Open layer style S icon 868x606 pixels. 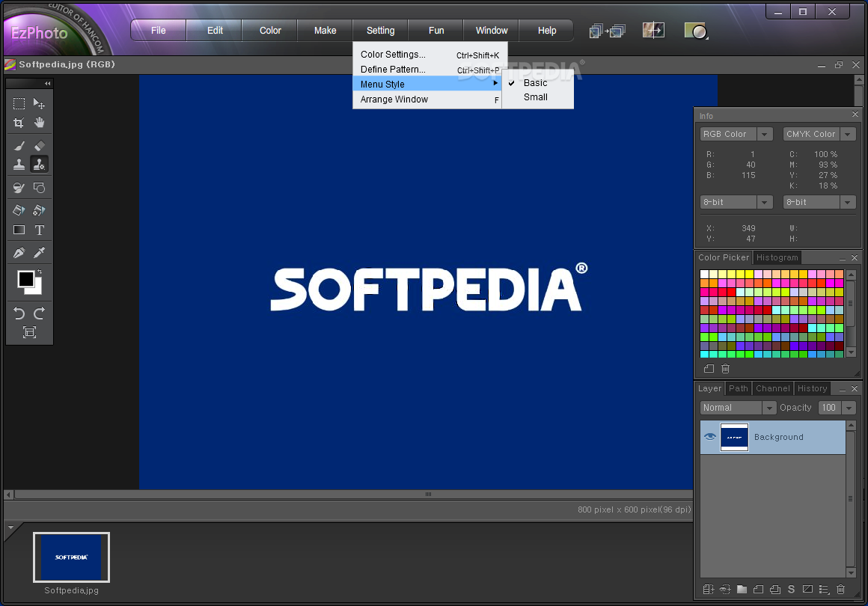[791, 590]
